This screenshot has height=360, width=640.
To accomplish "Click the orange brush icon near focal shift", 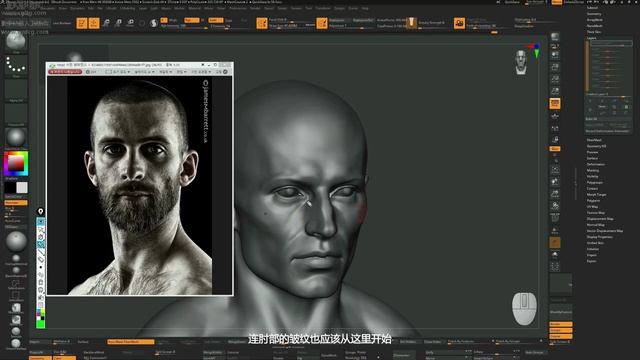I will [x=262, y=23].
